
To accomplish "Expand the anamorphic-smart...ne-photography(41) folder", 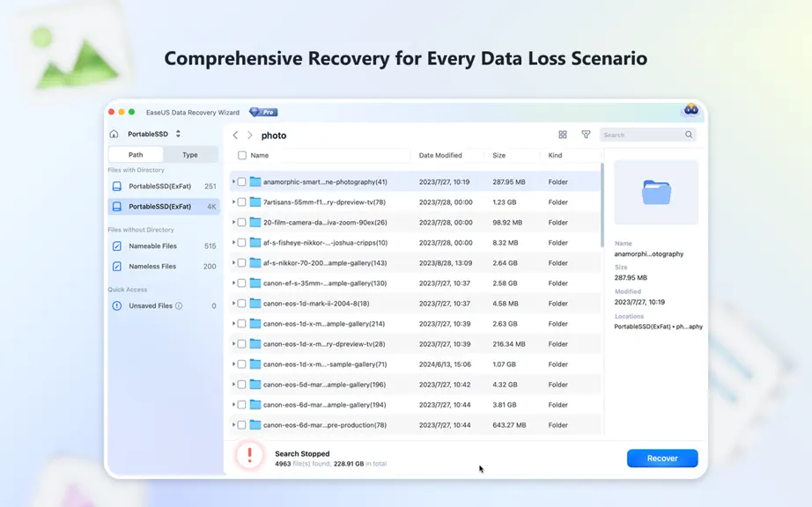I will pyautogui.click(x=233, y=181).
